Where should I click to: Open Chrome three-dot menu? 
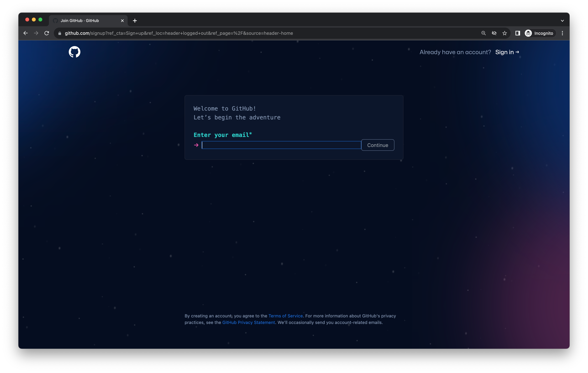[562, 33]
